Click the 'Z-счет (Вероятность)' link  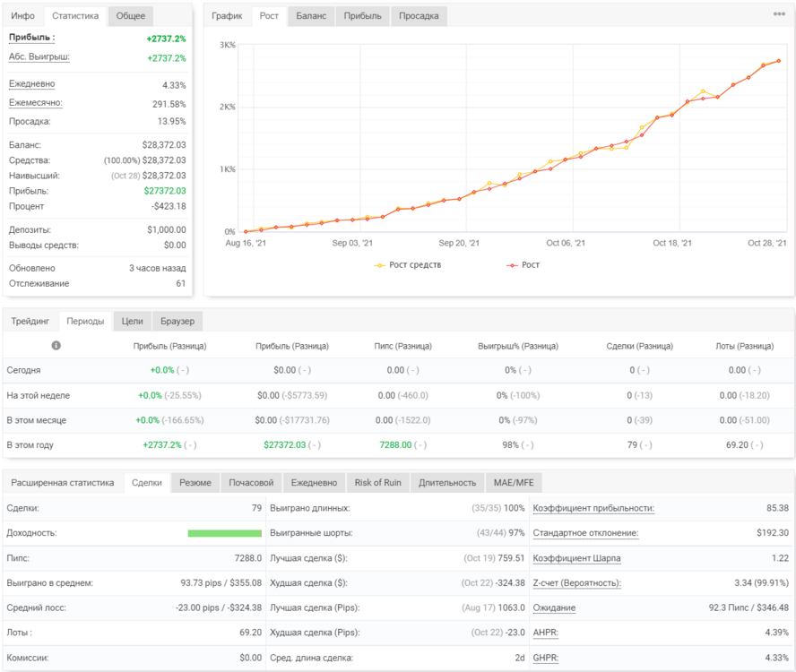click(x=577, y=583)
